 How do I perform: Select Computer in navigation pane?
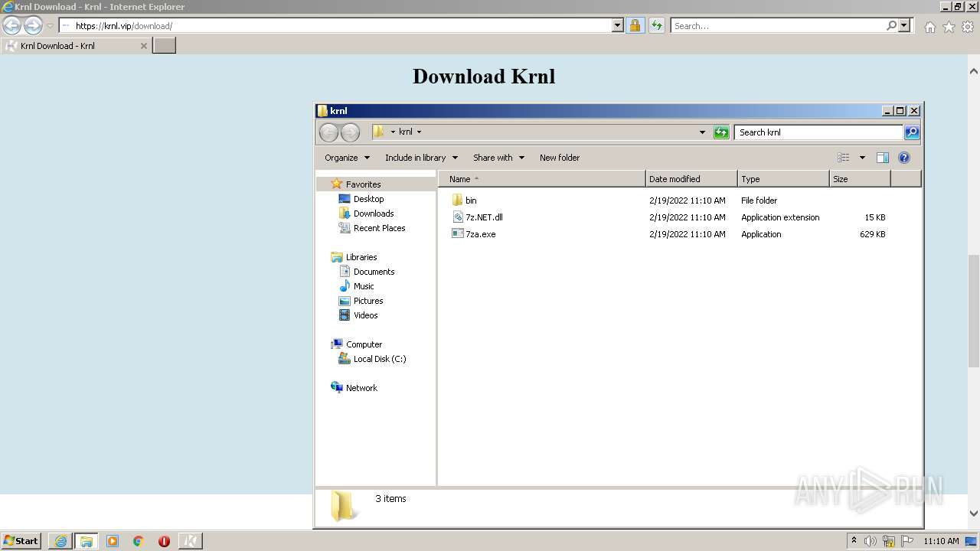pos(364,344)
